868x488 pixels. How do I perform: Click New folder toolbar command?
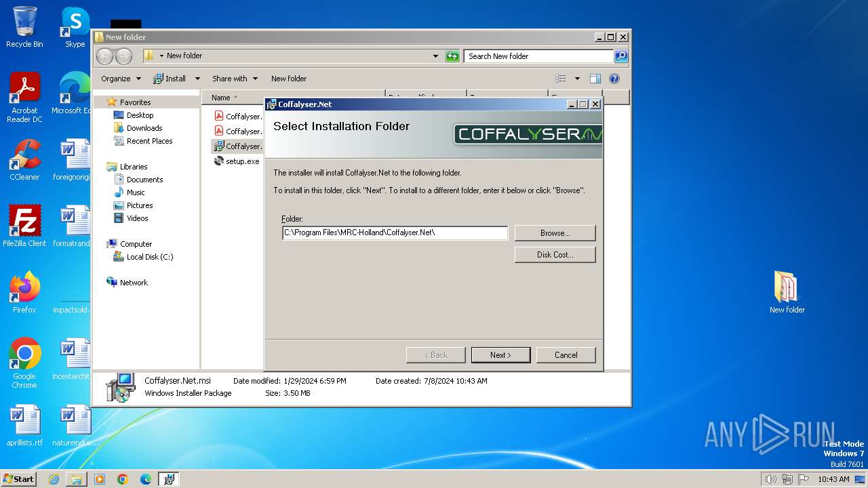tap(289, 79)
